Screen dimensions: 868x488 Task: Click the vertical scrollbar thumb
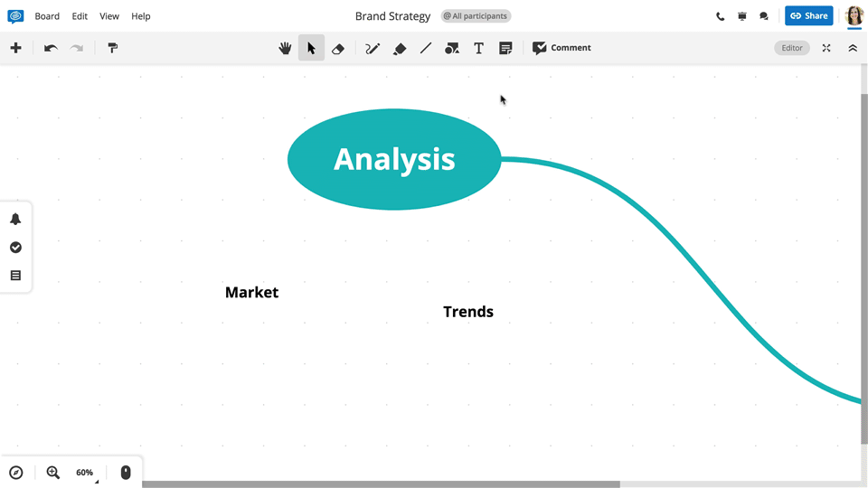[864, 268]
